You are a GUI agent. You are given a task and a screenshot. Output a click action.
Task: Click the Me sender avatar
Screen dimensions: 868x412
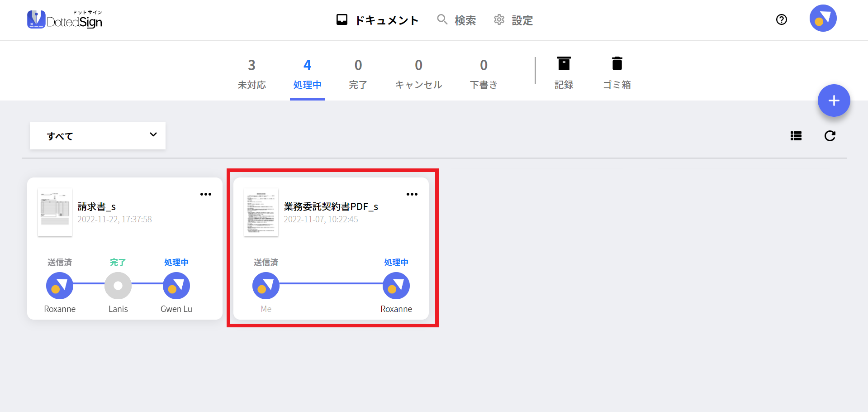pos(266,286)
